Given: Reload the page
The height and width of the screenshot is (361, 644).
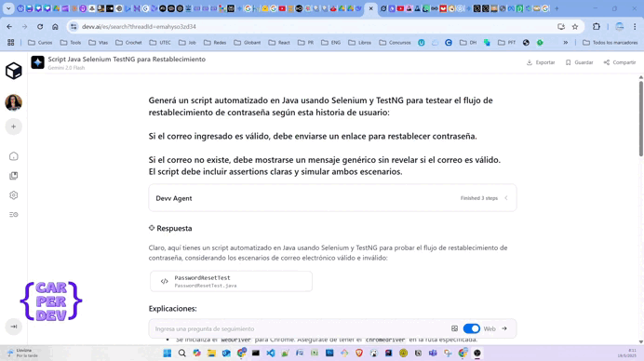Looking at the screenshot, I should (x=40, y=26).
